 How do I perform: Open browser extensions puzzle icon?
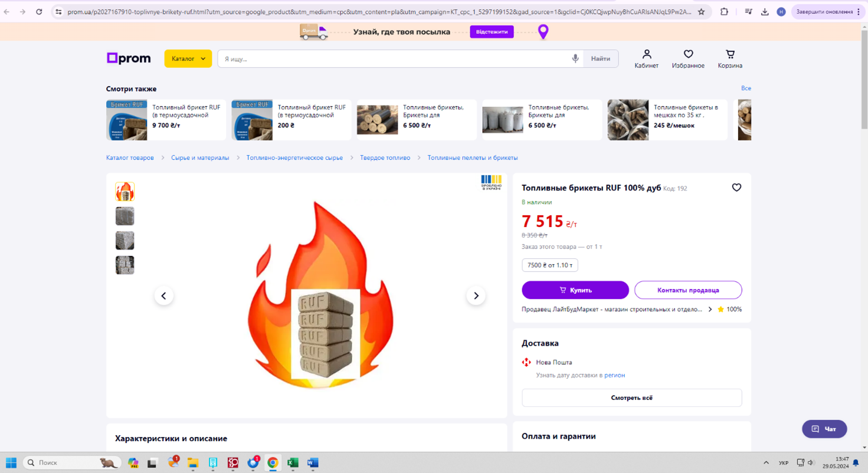(x=724, y=12)
